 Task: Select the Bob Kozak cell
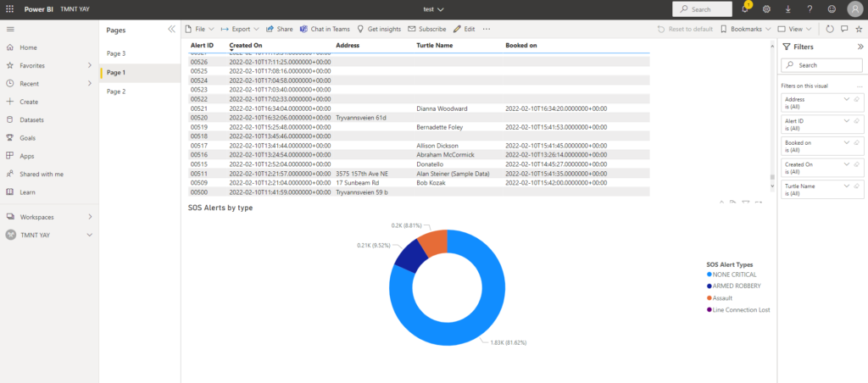pos(430,182)
